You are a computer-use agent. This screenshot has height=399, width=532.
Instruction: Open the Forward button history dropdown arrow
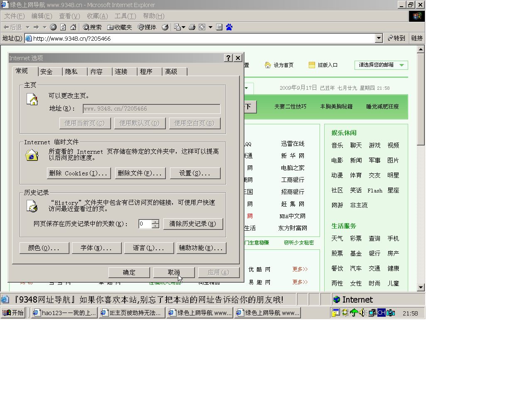pyautogui.click(x=44, y=27)
